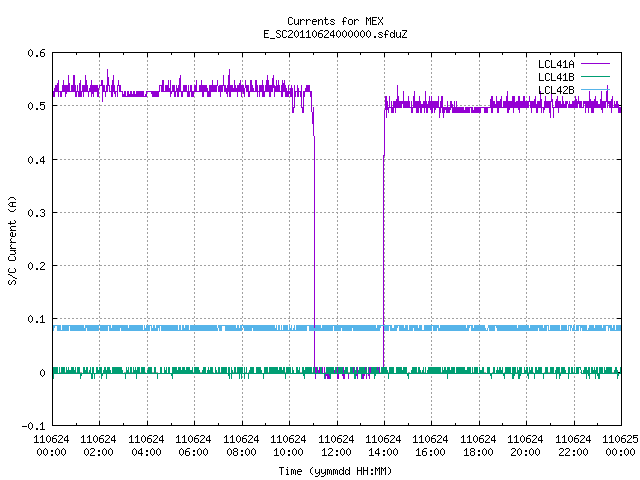
Task: Click the 110624 18:00 x-axis tick label
Action: click(478, 446)
